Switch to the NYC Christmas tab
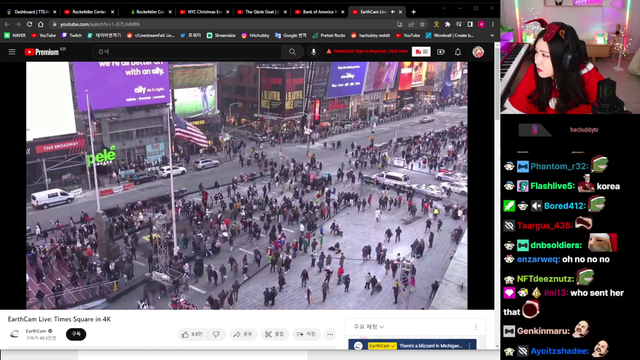640x360 pixels. (x=204, y=12)
